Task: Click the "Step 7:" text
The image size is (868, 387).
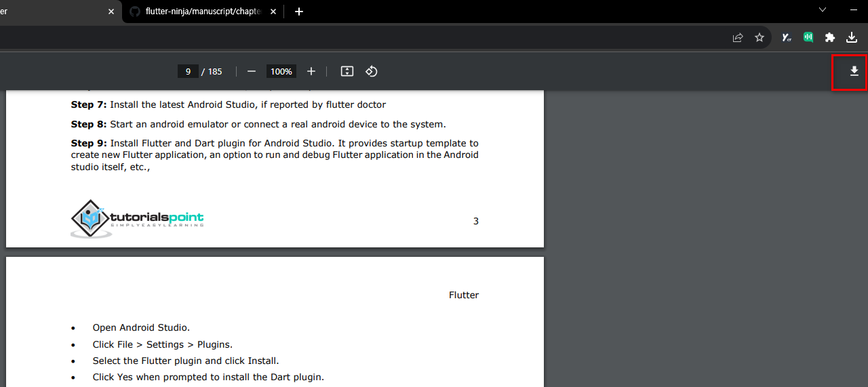Action: [89, 105]
